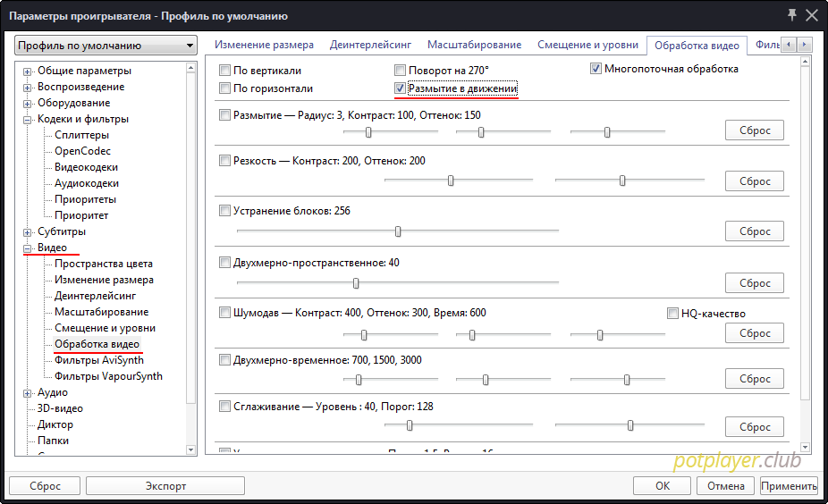Expand the Аудио tree node
828x504 pixels.
(28, 392)
